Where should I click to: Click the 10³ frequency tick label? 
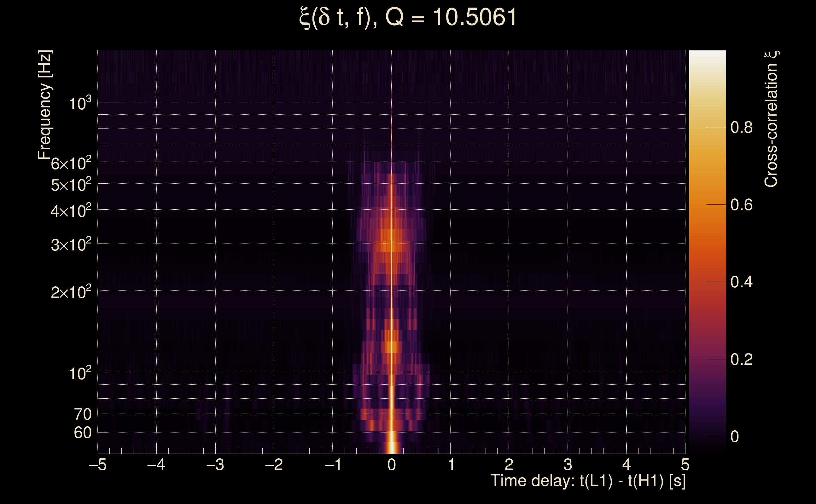click(x=80, y=103)
